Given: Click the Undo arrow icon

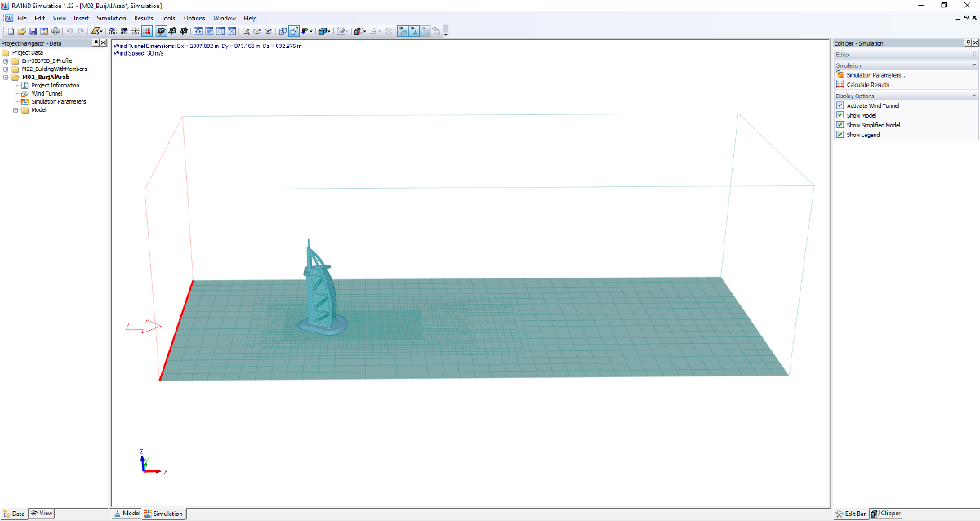Looking at the screenshot, I should 69,31.
